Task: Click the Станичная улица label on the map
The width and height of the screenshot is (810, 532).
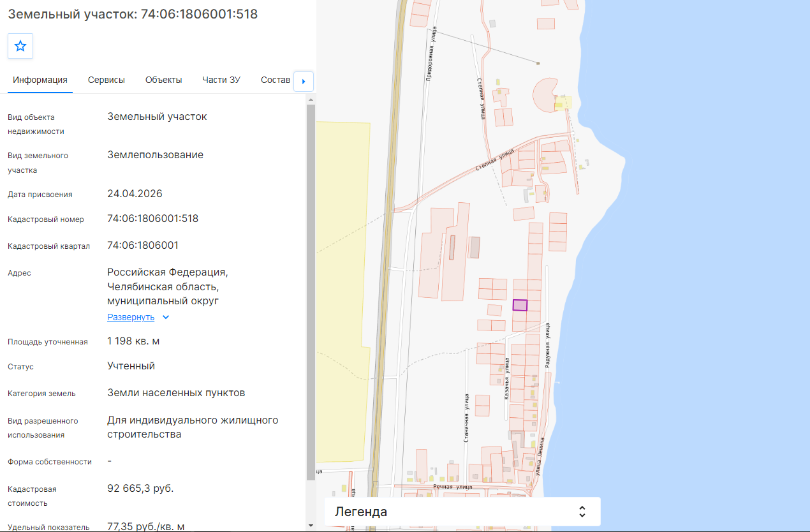Action: [x=466, y=418]
